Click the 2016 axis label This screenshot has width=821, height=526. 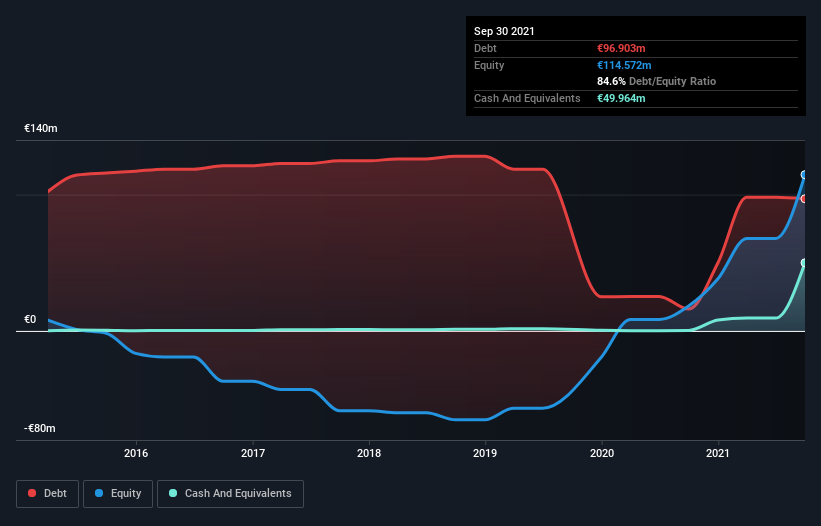[136, 453]
